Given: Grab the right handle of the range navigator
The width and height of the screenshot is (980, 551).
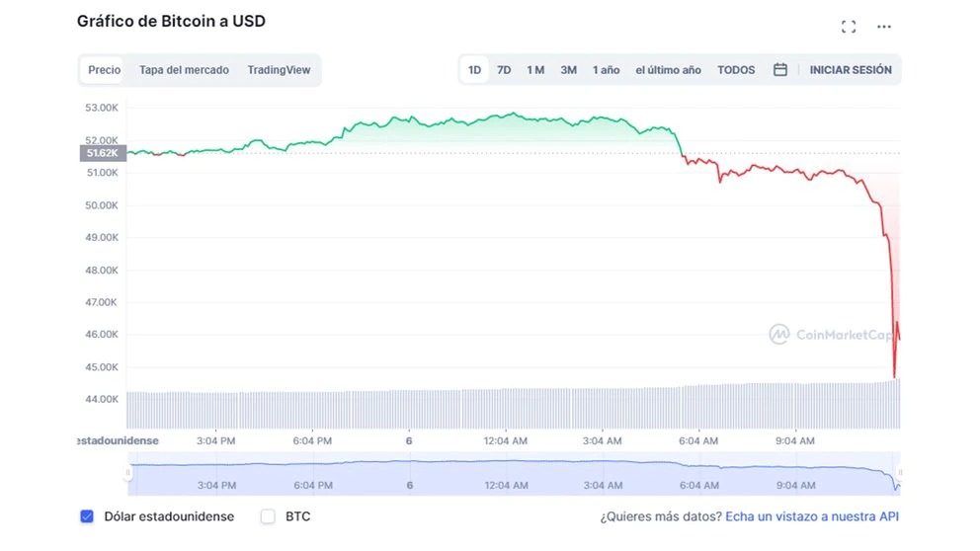Looking at the screenshot, I should coord(901,472).
